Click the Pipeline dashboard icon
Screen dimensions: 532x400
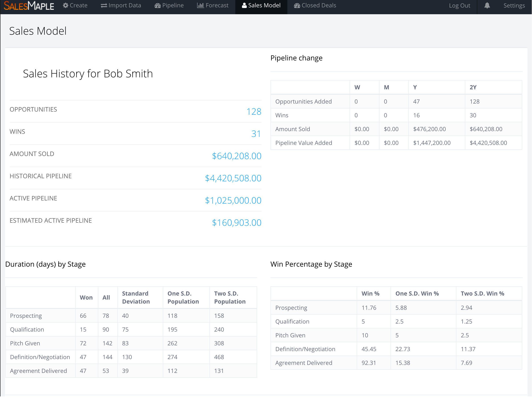click(157, 6)
